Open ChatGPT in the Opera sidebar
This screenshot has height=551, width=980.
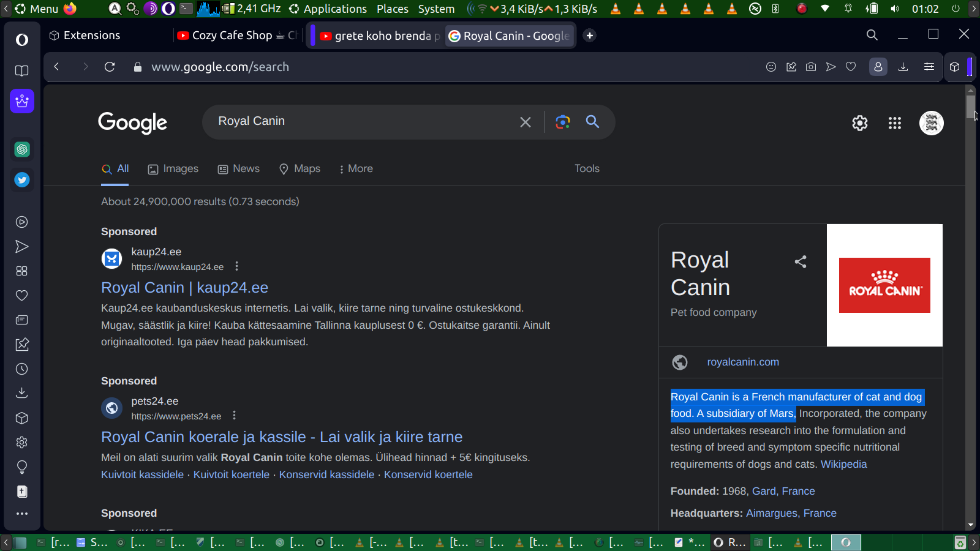(x=22, y=149)
